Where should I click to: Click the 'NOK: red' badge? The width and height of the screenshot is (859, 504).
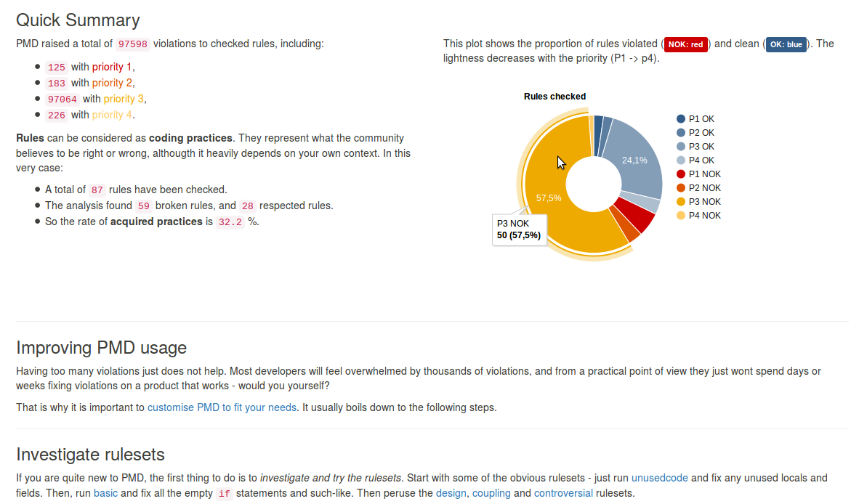[687, 44]
